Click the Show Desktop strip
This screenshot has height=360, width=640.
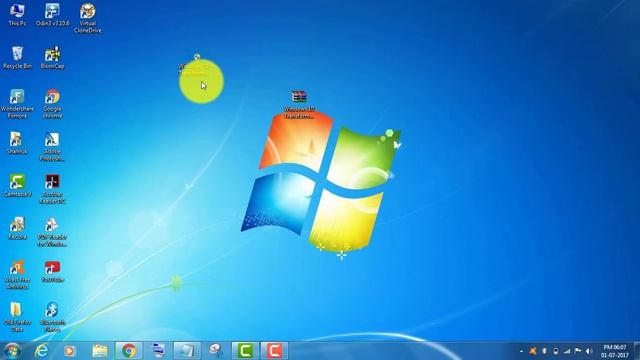(637, 351)
